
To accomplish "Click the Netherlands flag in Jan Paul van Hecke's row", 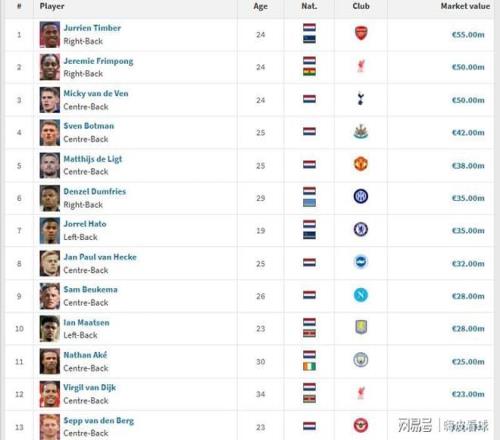I will tap(309, 263).
